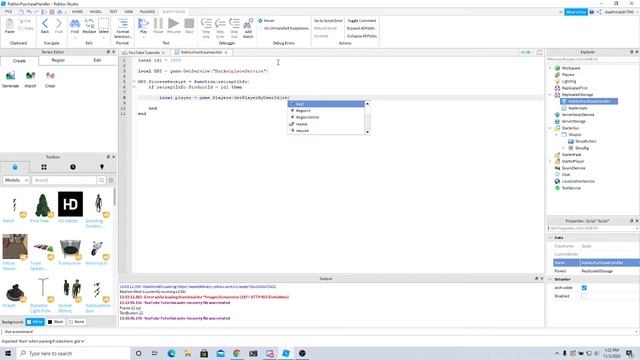Click the Windows Start button

[8, 353]
